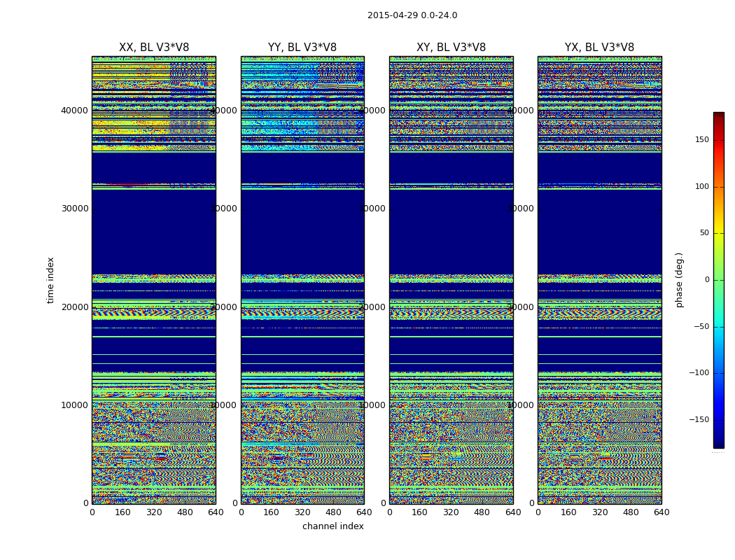Click the 0 tick label on the colorbar

pyautogui.click(x=706, y=280)
